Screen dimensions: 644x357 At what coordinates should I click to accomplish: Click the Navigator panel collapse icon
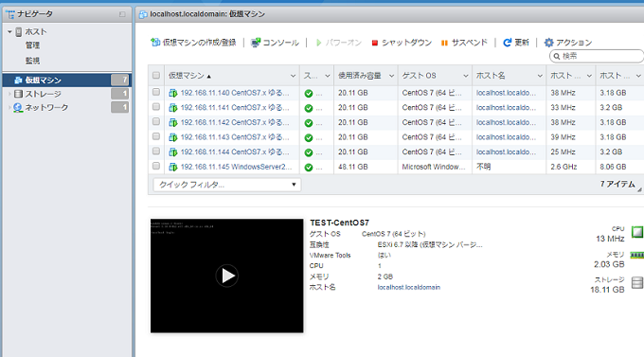click(122, 14)
